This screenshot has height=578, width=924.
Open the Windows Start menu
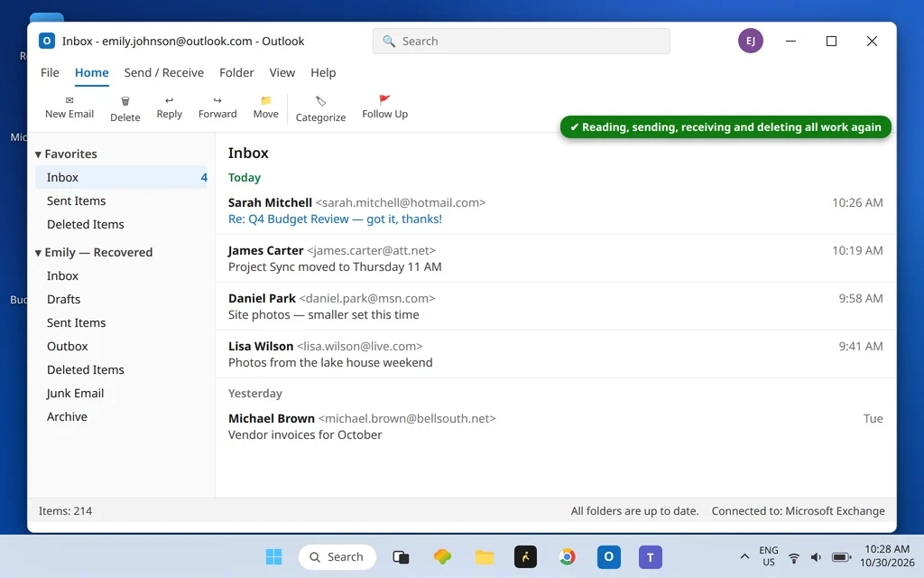pyautogui.click(x=273, y=556)
